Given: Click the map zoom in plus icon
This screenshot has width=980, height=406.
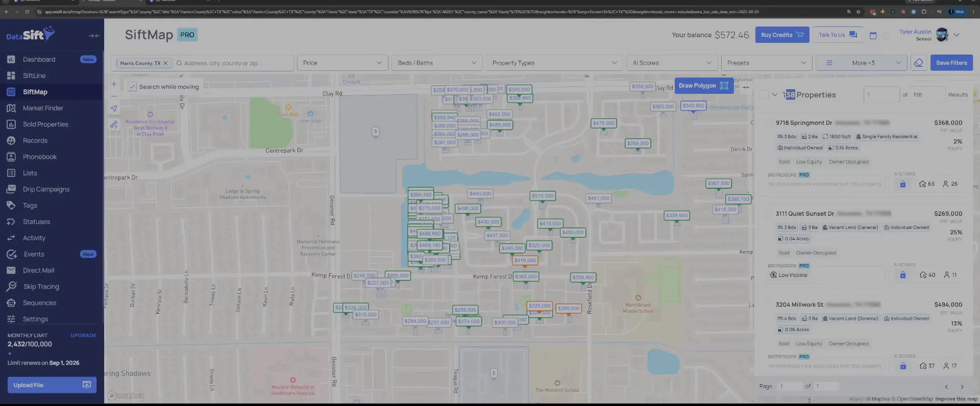Looking at the screenshot, I should click(114, 84).
